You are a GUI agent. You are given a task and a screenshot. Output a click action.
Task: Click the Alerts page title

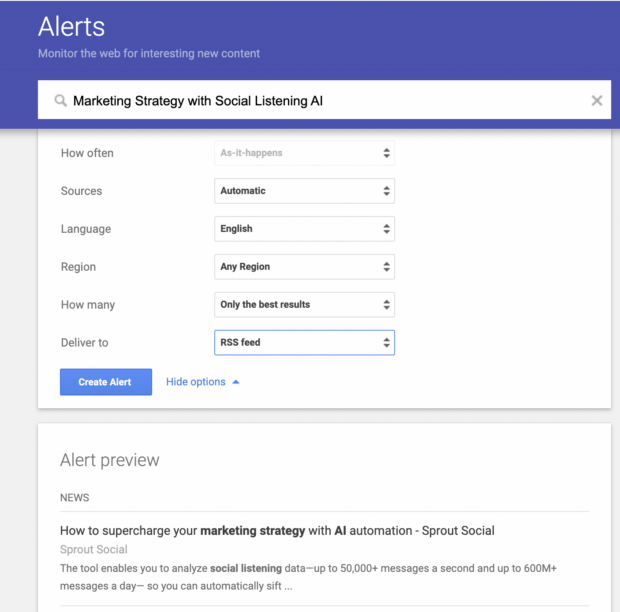coord(71,27)
